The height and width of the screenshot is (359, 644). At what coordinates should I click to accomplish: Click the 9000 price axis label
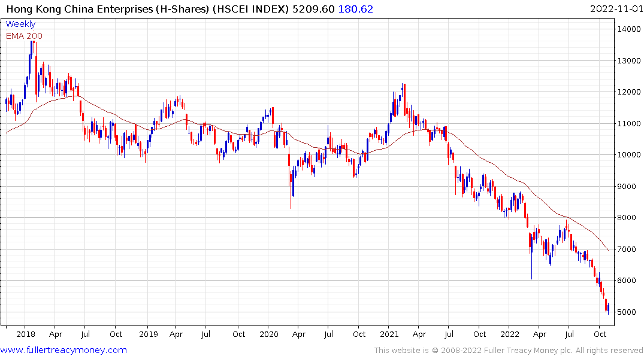point(627,186)
